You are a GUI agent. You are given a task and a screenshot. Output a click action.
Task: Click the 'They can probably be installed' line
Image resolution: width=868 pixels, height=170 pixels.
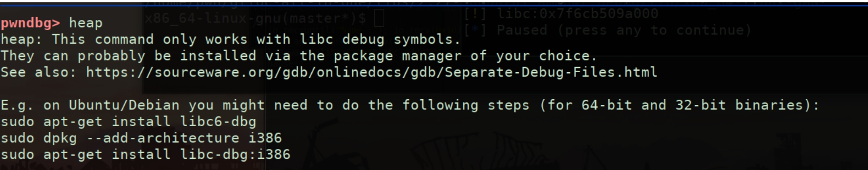[299, 56]
